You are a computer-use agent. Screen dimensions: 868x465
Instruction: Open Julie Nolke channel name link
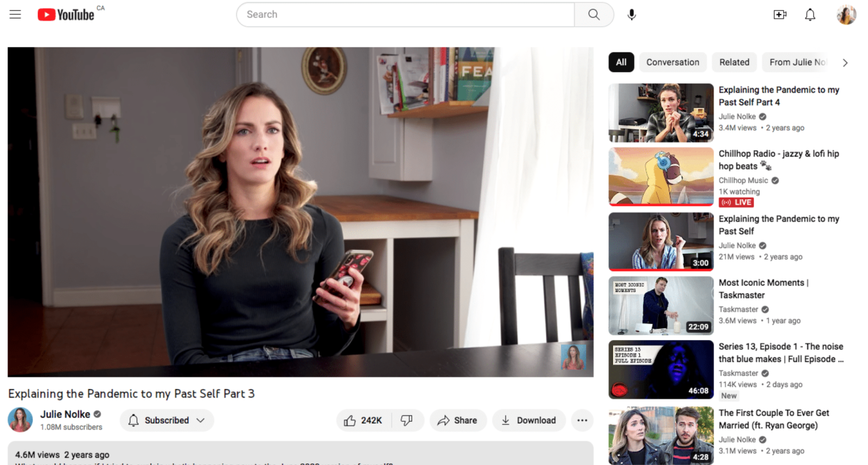(65, 414)
